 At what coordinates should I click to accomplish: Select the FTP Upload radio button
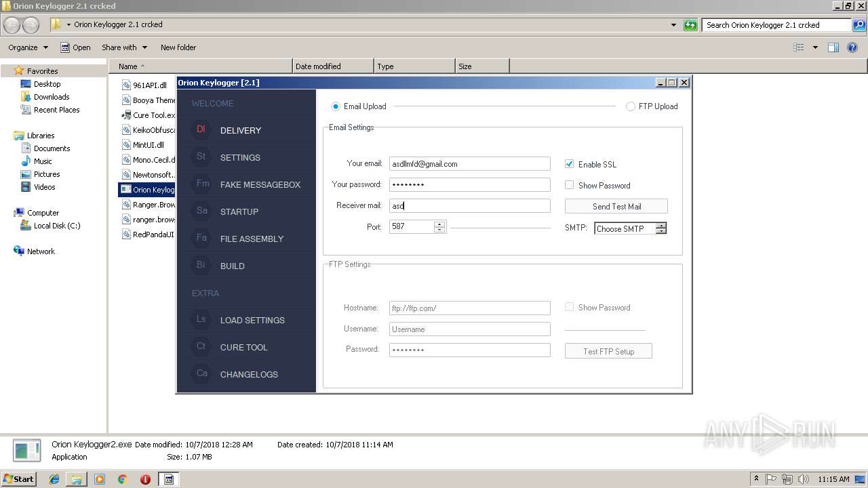(x=631, y=106)
